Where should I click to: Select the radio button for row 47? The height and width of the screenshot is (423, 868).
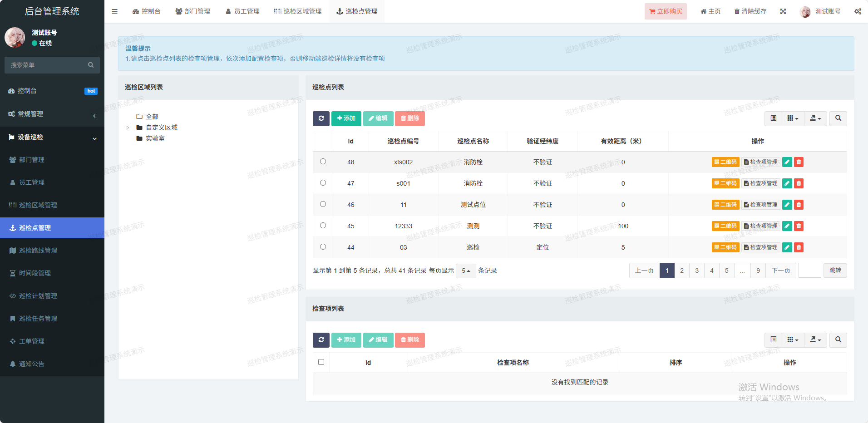[323, 183]
